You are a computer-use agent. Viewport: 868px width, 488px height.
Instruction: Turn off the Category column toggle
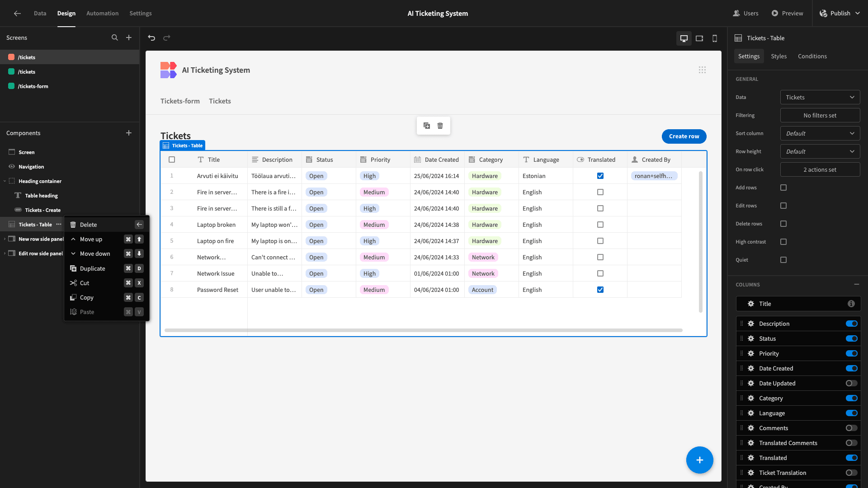click(x=852, y=398)
